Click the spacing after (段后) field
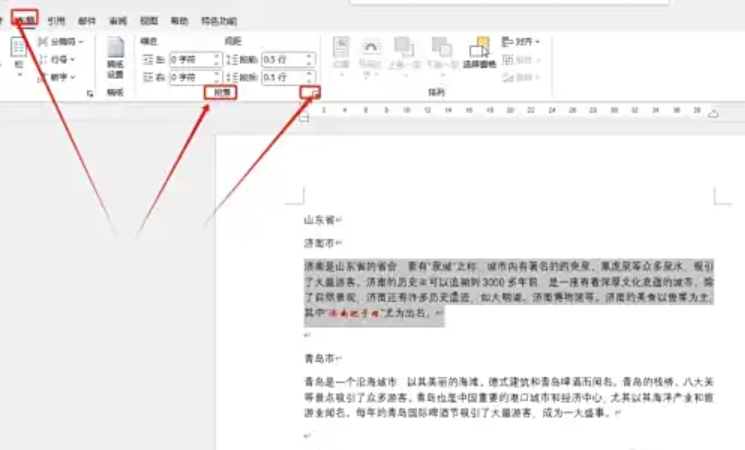This screenshot has height=450, width=745. [284, 77]
